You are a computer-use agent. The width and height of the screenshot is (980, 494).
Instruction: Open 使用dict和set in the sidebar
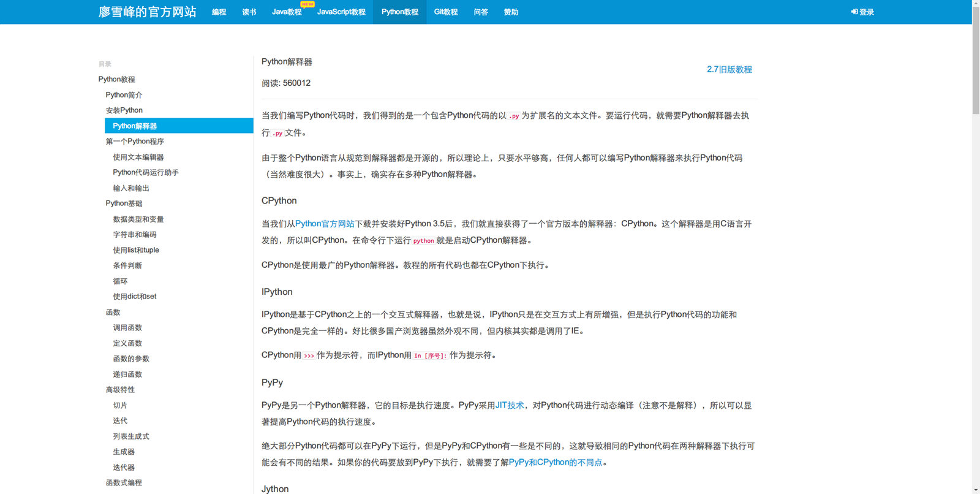[x=135, y=297]
